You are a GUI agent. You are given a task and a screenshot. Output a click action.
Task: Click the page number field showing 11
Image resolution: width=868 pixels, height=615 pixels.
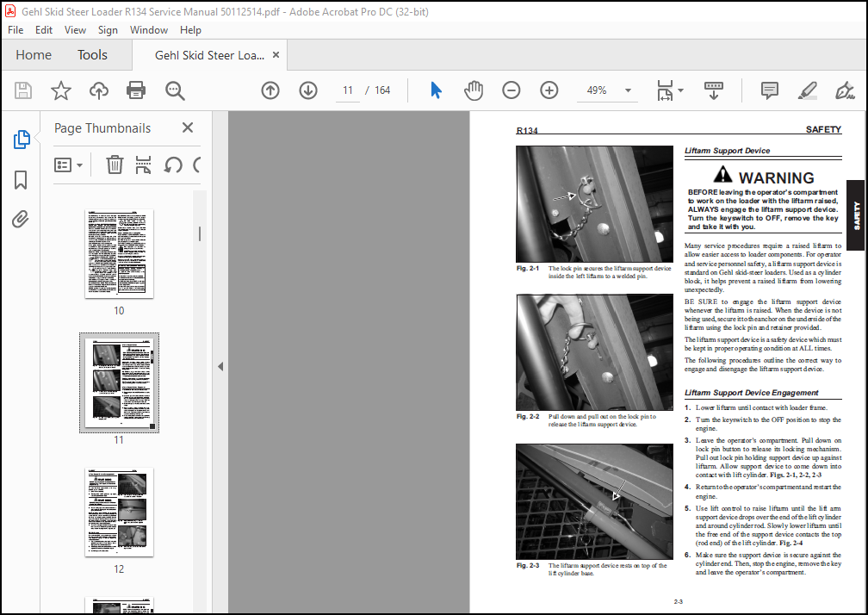pos(348,90)
